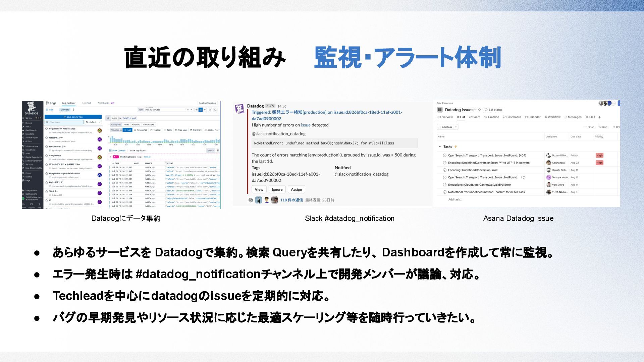Viewport: 644px width, 362px height.
Task: Click the High priority tag for the k.sunahara task
Action: point(599,163)
